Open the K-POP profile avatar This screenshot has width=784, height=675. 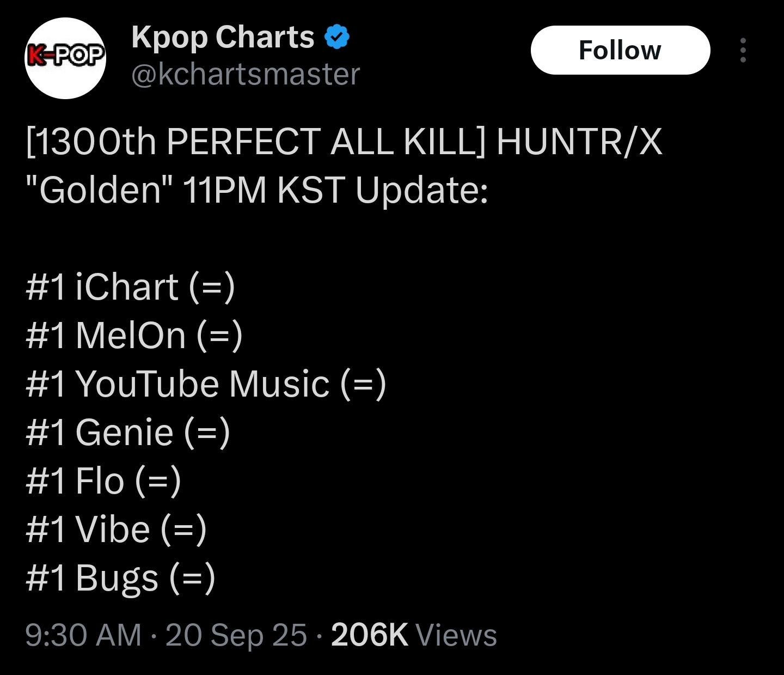(65, 58)
